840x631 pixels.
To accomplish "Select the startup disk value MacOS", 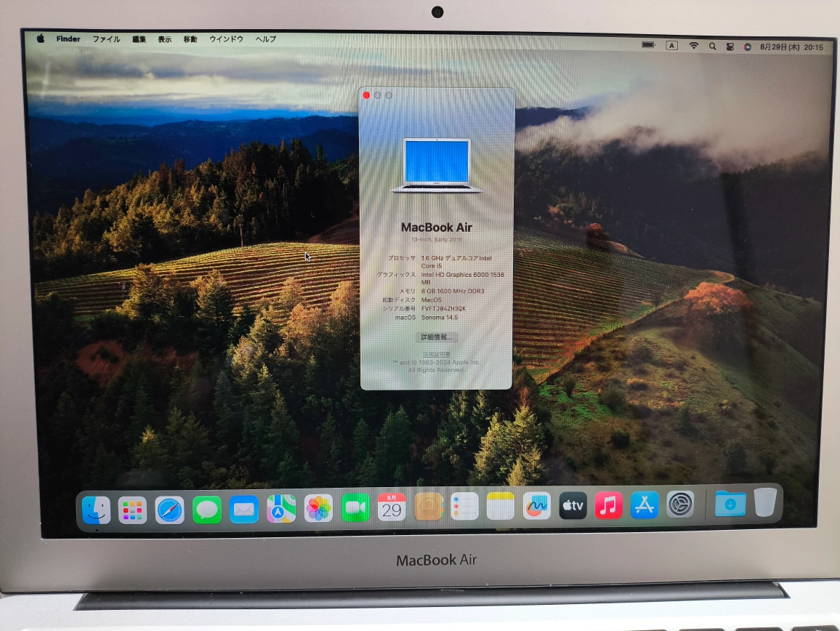I will pos(432,300).
